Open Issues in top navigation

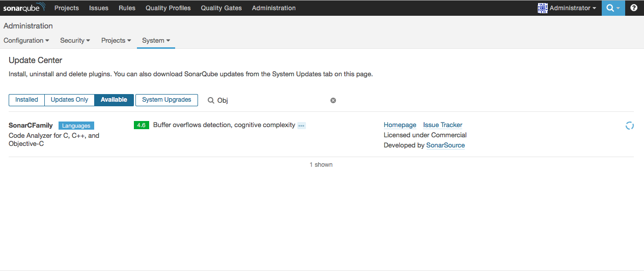pos(99,8)
